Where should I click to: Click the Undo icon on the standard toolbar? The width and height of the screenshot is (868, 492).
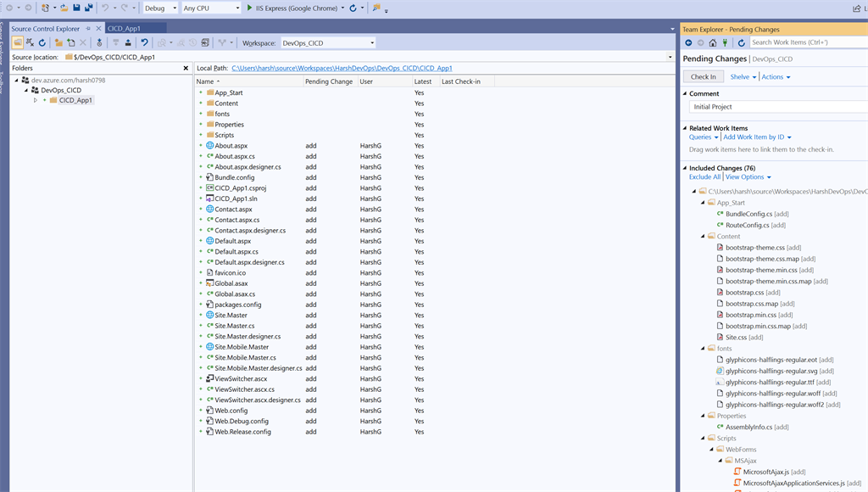105,8
